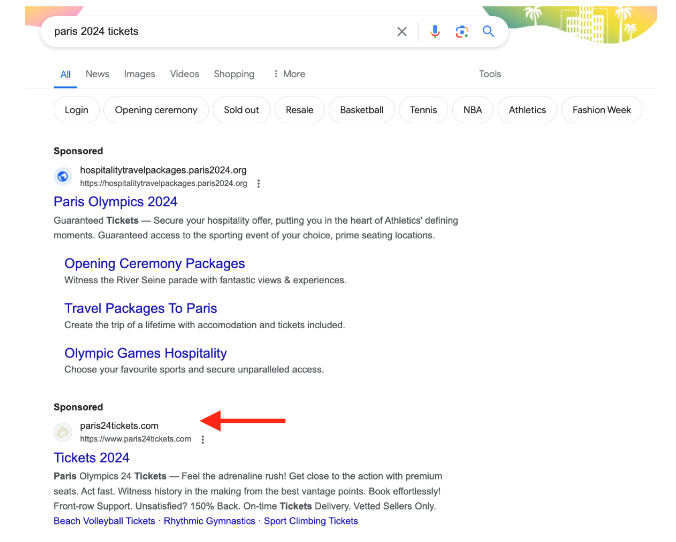
Task: Select the Resale filter chip
Action: click(299, 110)
